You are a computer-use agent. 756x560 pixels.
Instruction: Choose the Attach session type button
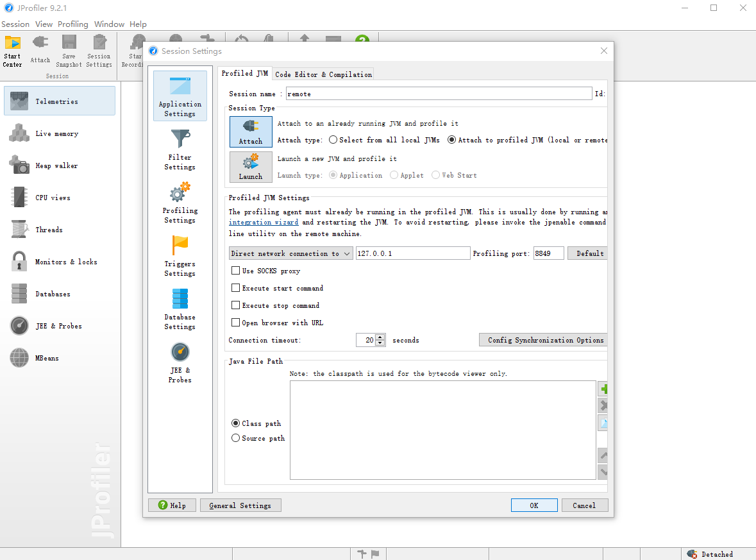point(251,132)
